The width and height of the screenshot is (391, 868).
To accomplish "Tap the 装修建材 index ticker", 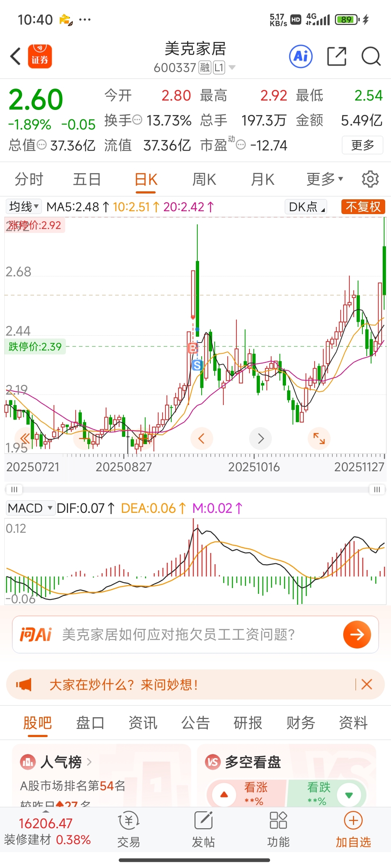I will [x=47, y=831].
